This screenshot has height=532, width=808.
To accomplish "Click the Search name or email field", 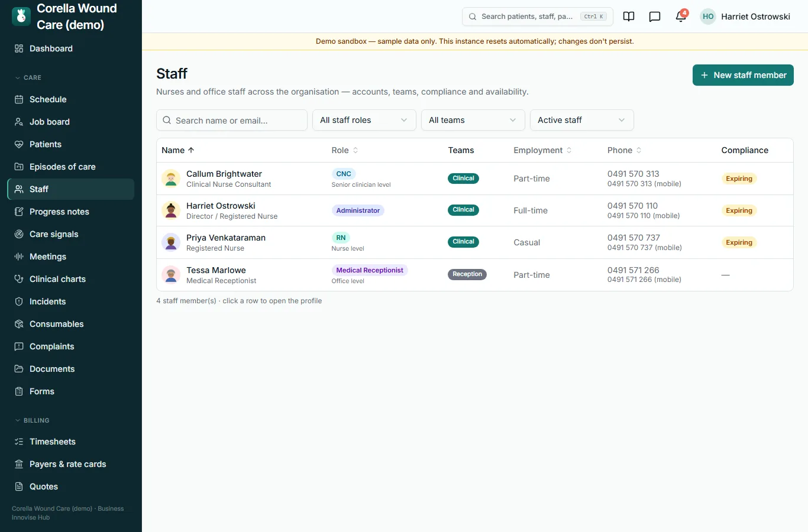I will point(232,120).
